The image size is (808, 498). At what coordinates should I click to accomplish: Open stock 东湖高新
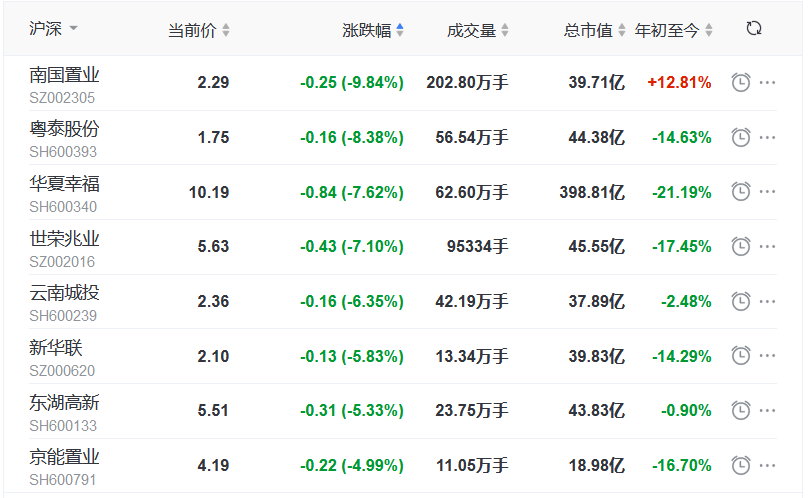click(x=64, y=403)
